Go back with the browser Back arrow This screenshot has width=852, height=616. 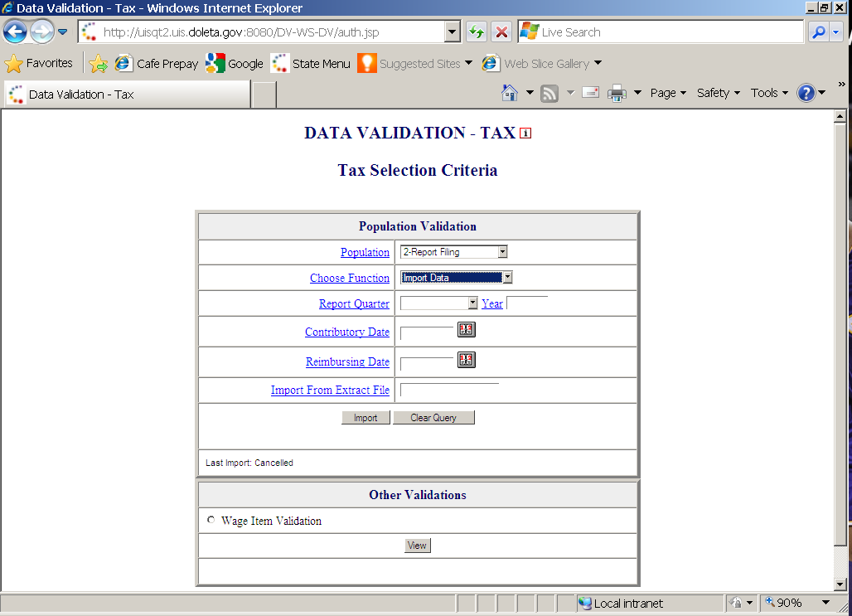(15, 32)
